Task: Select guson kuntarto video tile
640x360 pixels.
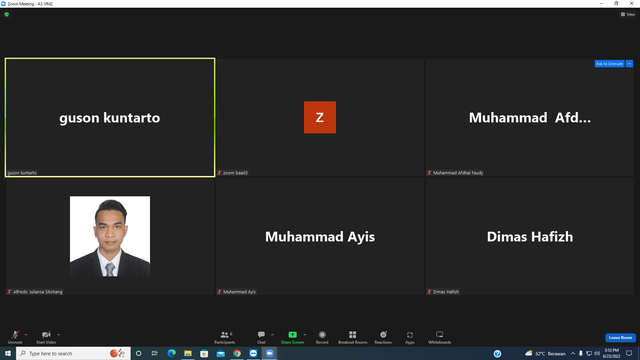Action: (x=110, y=118)
